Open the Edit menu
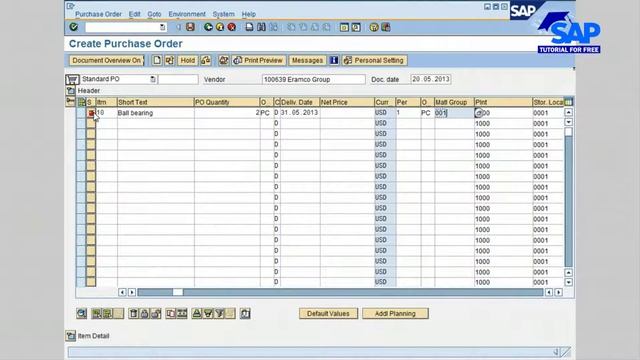640x360 pixels. point(135,14)
